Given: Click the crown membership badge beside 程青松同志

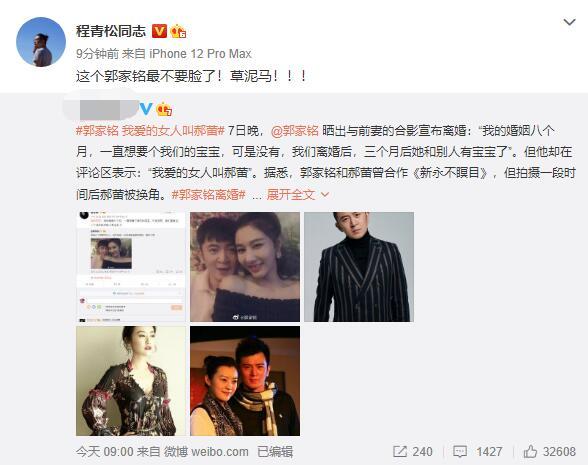Looking at the screenshot, I should click(178, 31).
